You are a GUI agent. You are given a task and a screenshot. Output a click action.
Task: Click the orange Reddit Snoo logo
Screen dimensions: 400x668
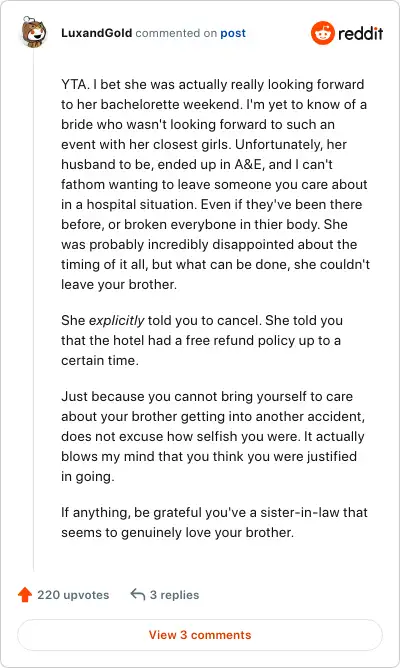click(322, 33)
